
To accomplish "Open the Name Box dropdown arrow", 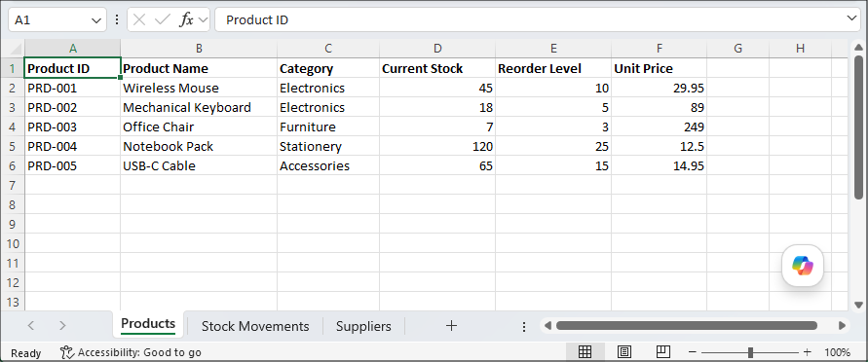I will 95,20.
